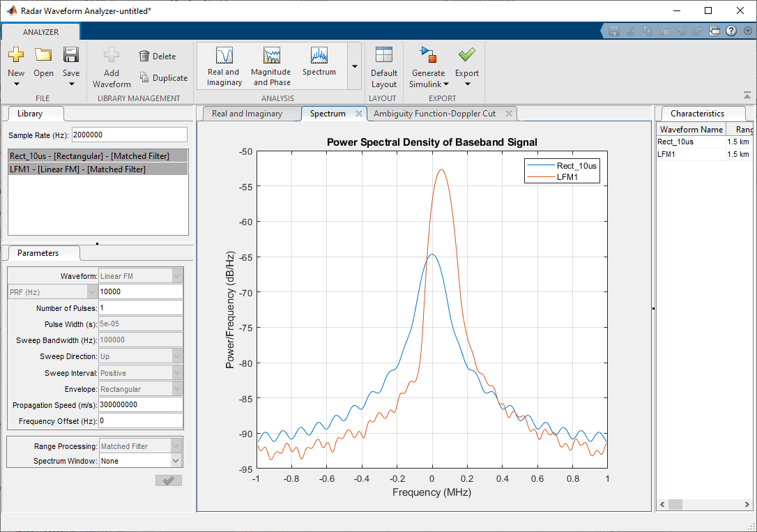Select the Library panel tab
The height and width of the screenshot is (532, 757).
tap(30, 114)
